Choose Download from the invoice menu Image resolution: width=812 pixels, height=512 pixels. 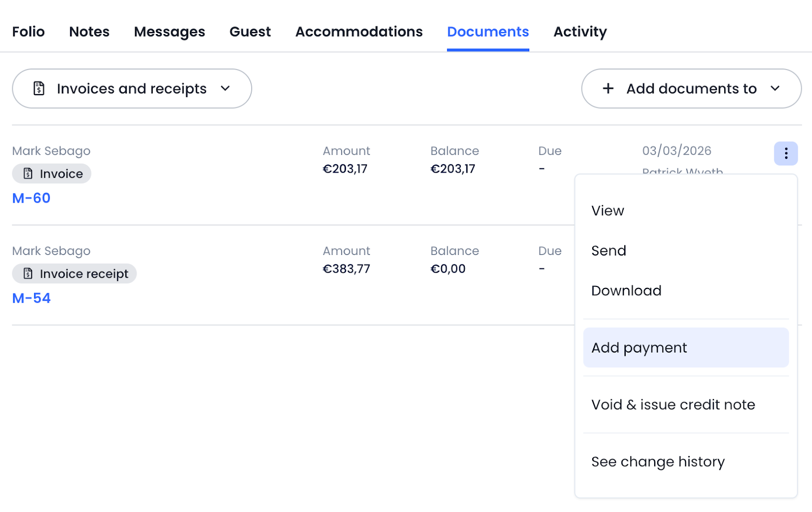pos(626,291)
